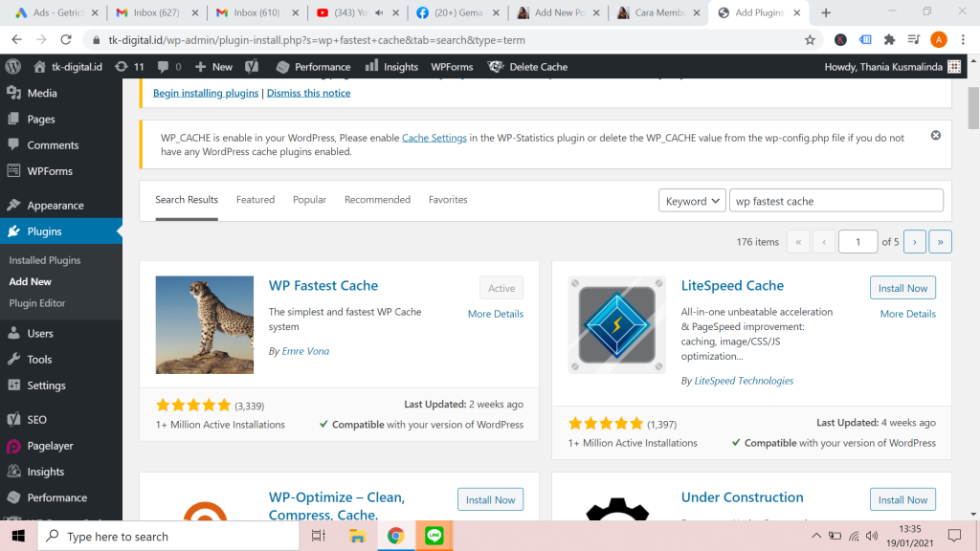Image resolution: width=980 pixels, height=551 pixels.
Task: Open More Details for WP Fastest Cache
Action: click(496, 313)
